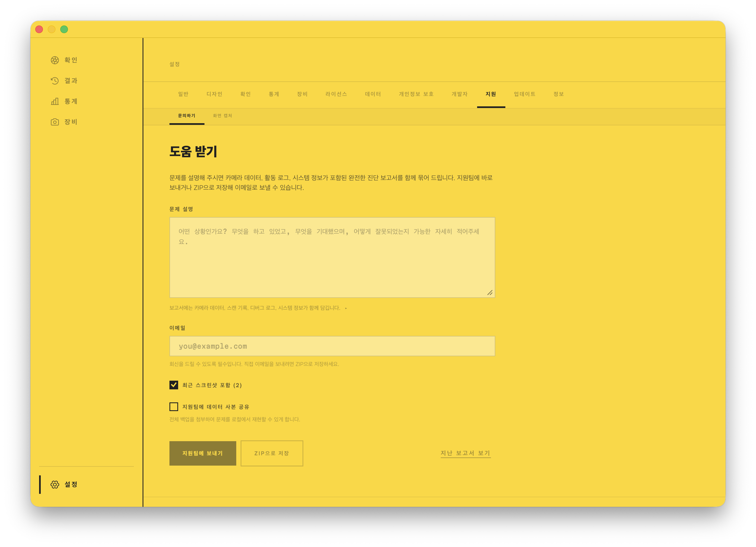Viewport: 756px width, 547px height.
Task: Select the 문의하기 sub-tab
Action: [187, 116]
